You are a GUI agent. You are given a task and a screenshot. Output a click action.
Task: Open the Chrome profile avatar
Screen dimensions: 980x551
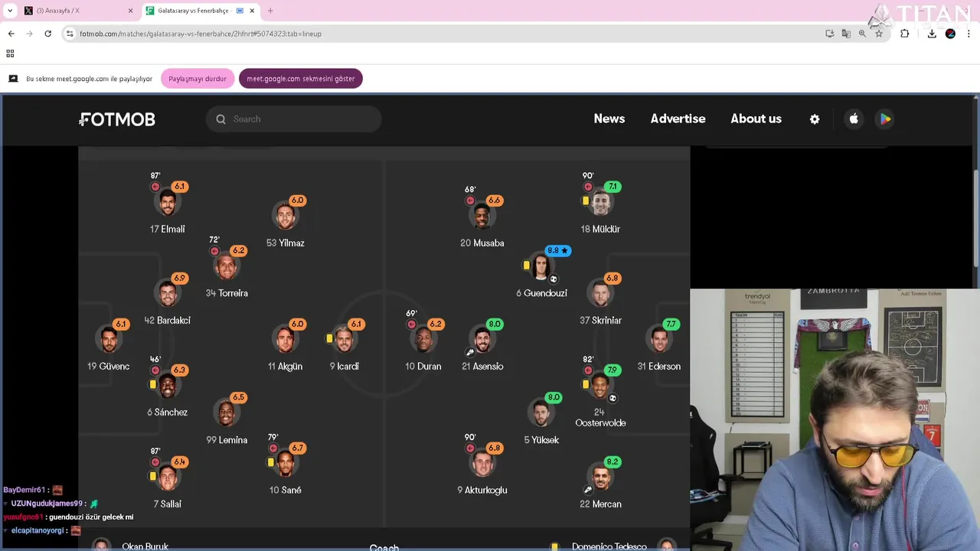click(x=950, y=34)
